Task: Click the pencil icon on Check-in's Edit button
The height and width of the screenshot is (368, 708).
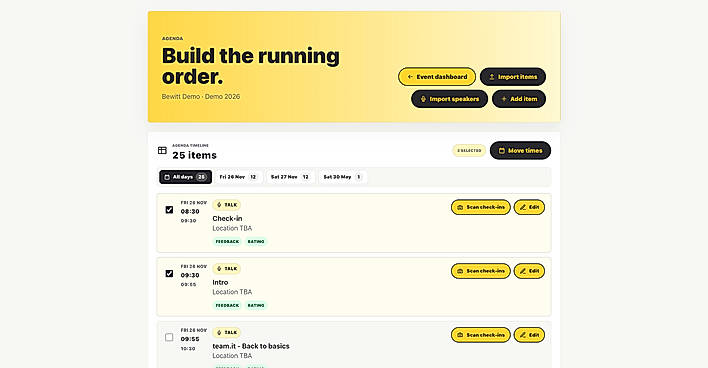Action: click(523, 207)
